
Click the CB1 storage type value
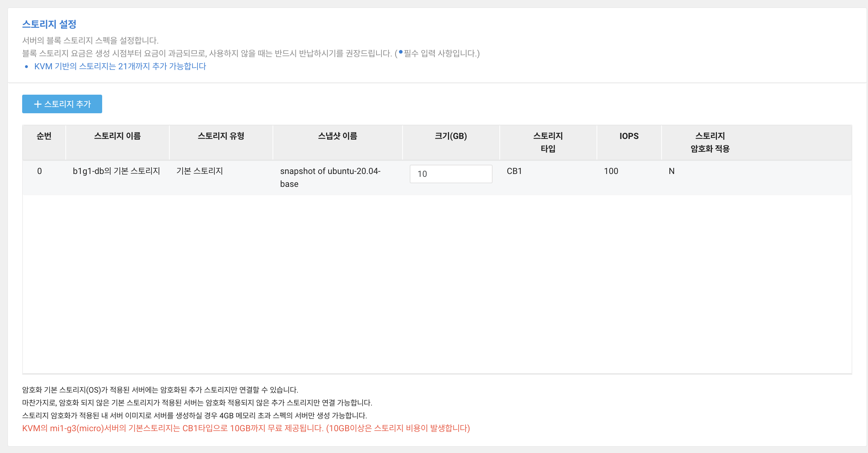[514, 171]
